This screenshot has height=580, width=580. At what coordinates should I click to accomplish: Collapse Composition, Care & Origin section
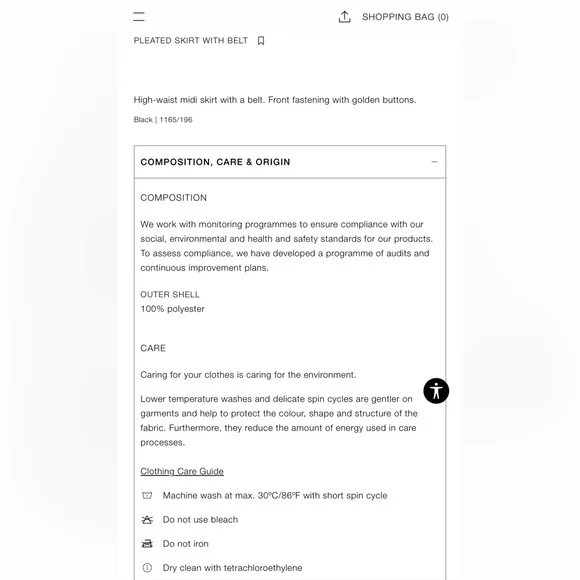[434, 162]
